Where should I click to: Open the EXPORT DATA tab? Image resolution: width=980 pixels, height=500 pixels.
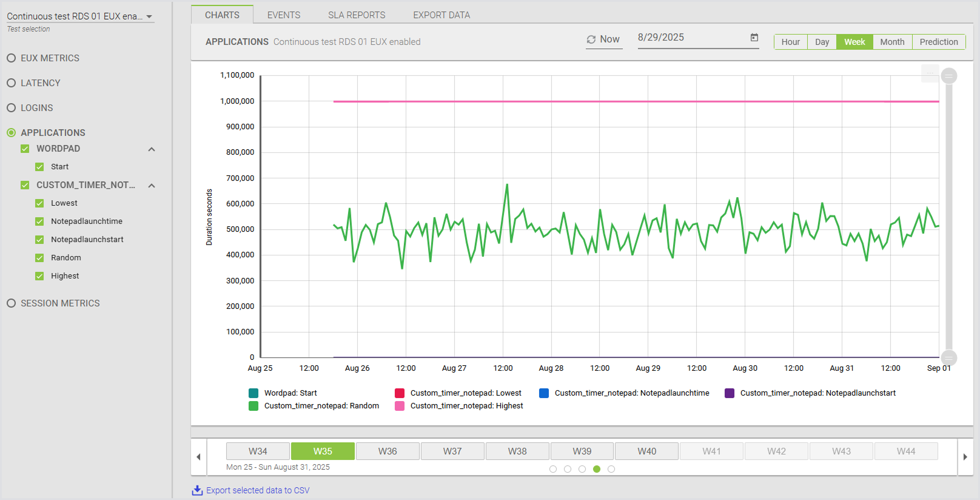click(441, 15)
